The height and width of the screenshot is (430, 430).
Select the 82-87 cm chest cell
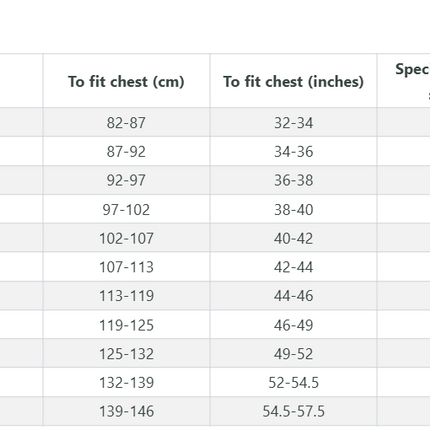click(126, 122)
